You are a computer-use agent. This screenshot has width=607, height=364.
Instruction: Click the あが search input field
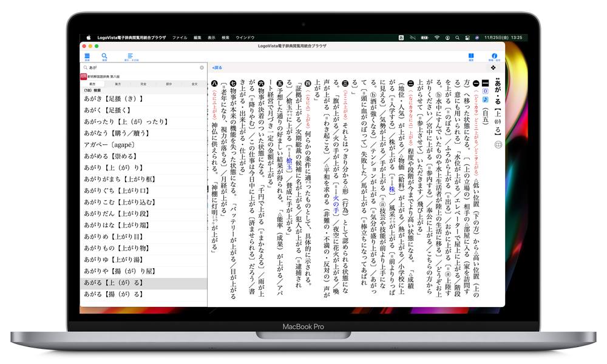pyautogui.click(x=142, y=67)
